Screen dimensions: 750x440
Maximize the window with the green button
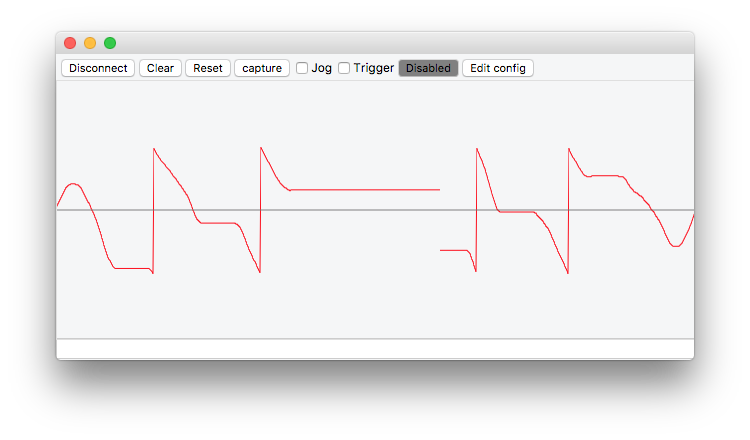(110, 43)
